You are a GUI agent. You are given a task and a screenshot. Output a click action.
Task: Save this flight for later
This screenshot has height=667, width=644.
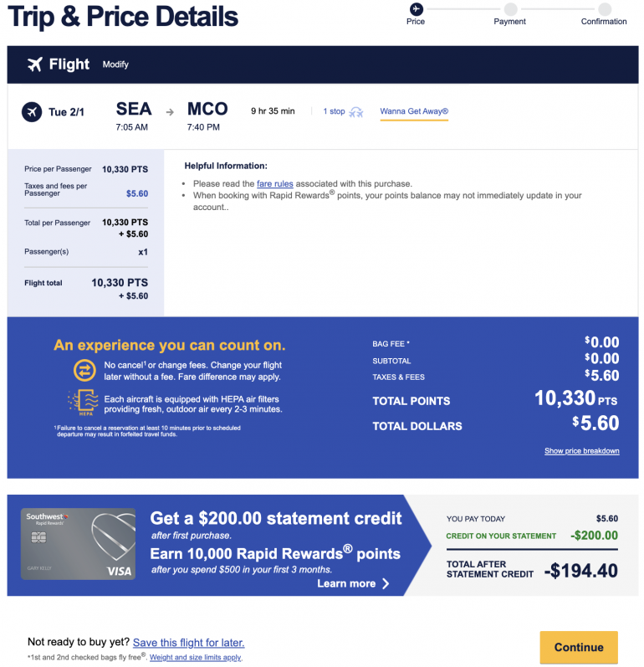pyautogui.click(x=188, y=643)
